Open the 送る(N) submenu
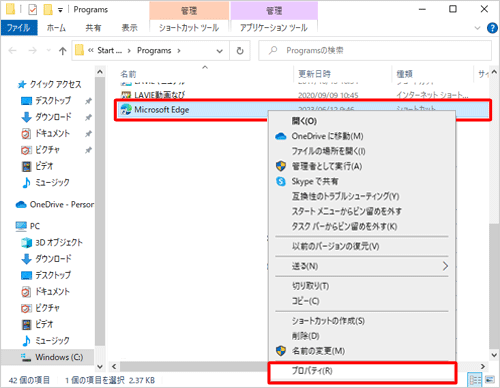The height and width of the screenshot is (388, 500). (x=362, y=266)
